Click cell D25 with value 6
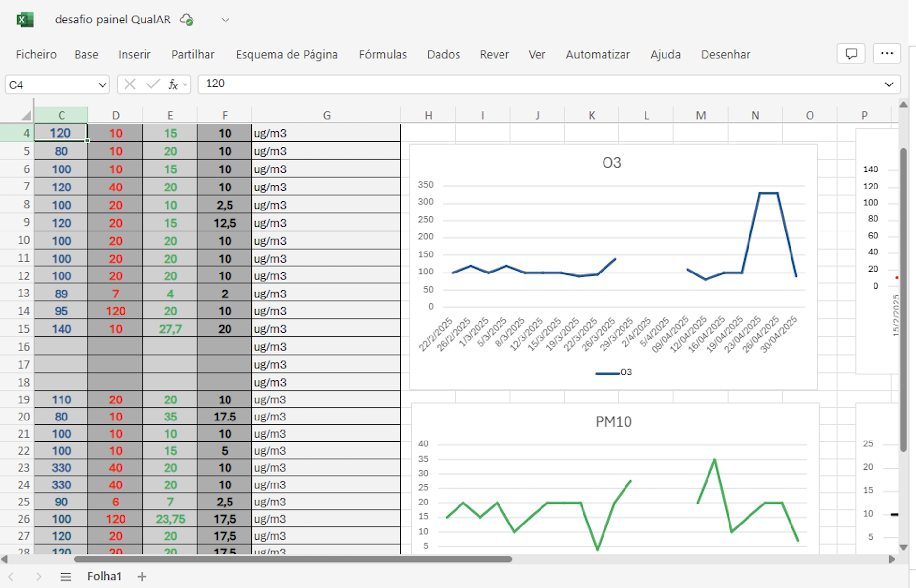 coord(116,502)
